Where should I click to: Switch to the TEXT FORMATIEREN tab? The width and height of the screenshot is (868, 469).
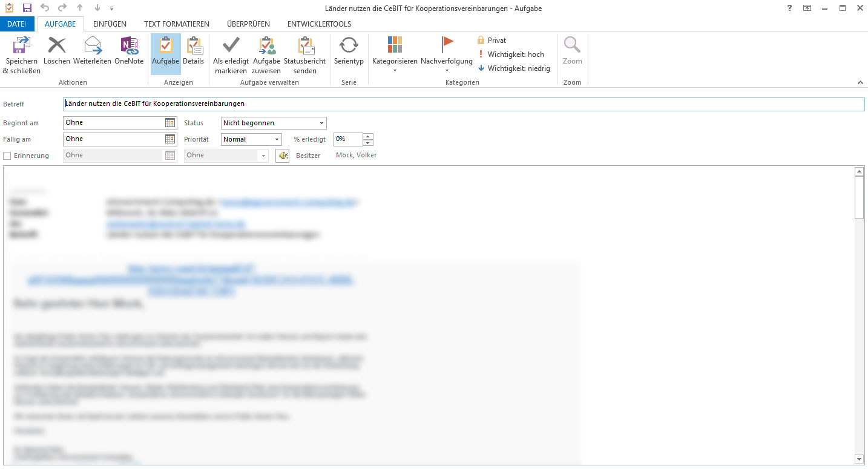177,24
